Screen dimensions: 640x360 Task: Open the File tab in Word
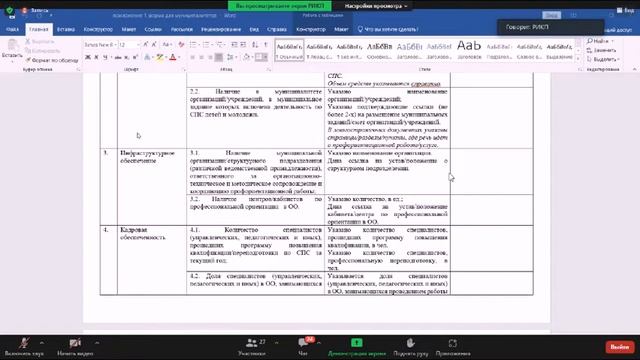tap(13, 29)
